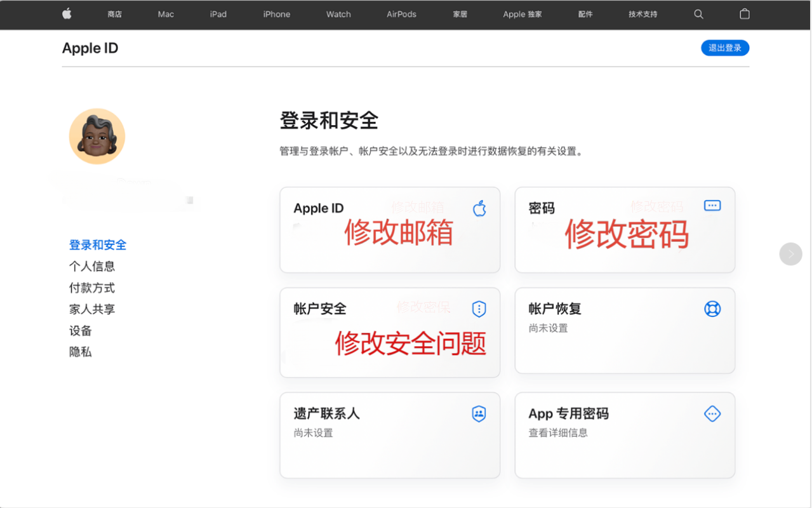Viewport: 812px width, 508px height.
Task: Open the AirPods menu item
Action: (401, 14)
